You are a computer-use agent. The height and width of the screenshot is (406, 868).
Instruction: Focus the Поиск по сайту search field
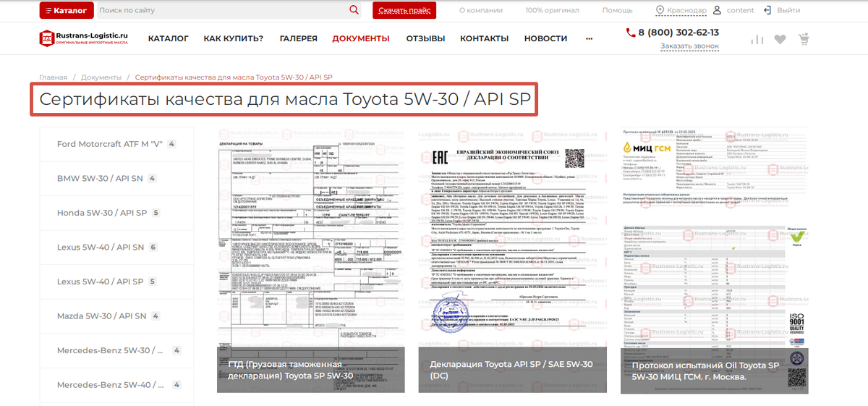tap(221, 10)
